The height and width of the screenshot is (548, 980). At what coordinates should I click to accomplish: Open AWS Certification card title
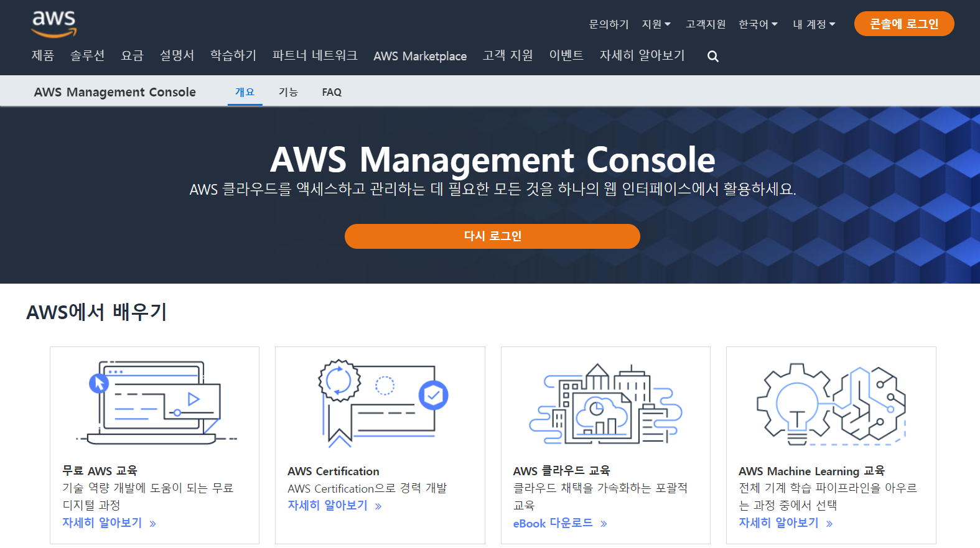(333, 471)
